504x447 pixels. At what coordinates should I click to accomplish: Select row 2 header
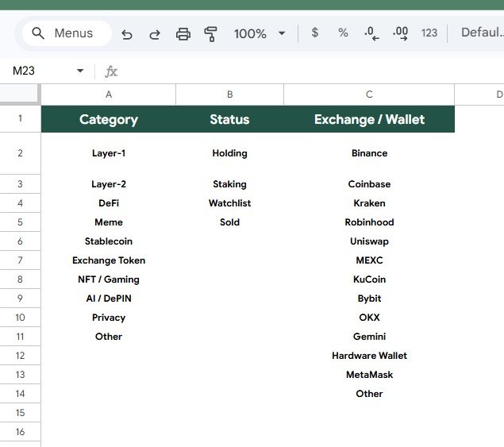pyautogui.click(x=21, y=153)
